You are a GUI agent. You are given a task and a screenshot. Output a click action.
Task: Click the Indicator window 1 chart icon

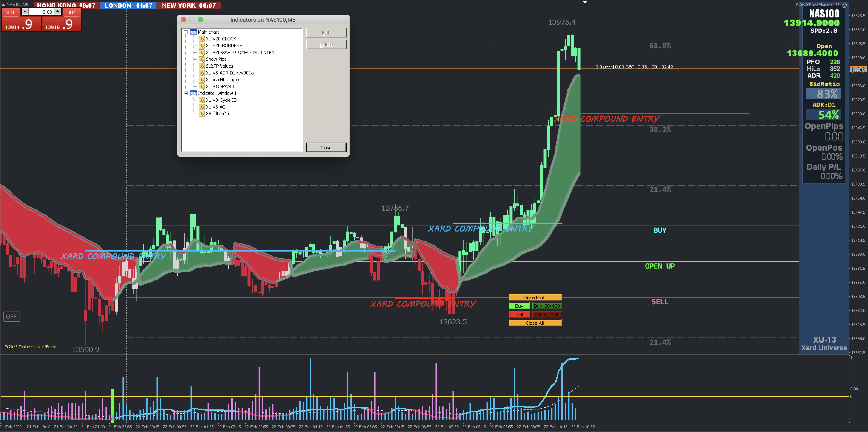tap(194, 93)
